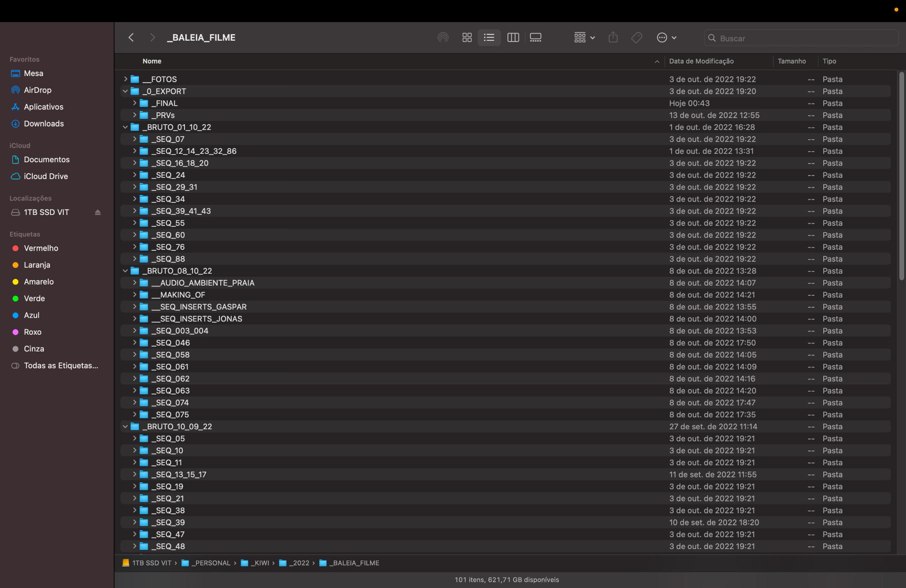Expand the __FOTOS folder
Screen dimensions: 906x588
[x=125, y=79]
